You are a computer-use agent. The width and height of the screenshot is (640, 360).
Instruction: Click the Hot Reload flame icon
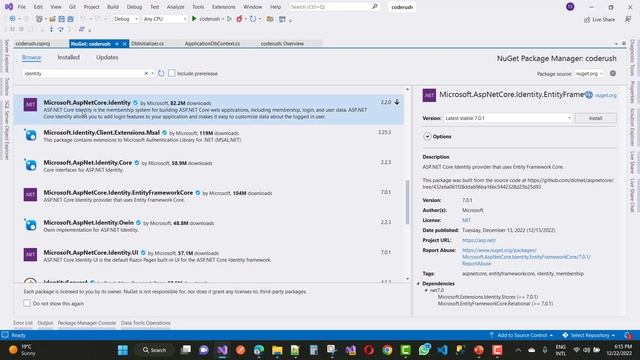pos(240,19)
